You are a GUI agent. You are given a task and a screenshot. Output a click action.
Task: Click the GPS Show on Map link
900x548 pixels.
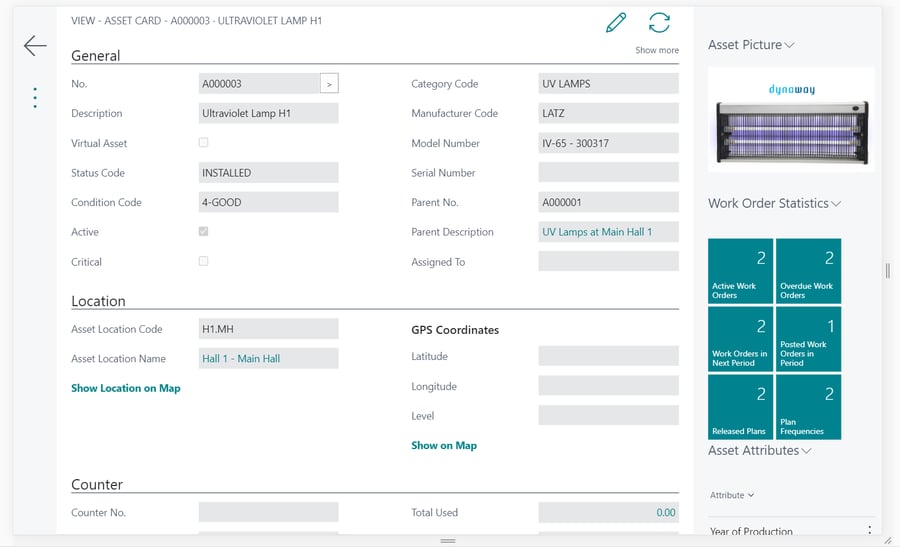444,445
